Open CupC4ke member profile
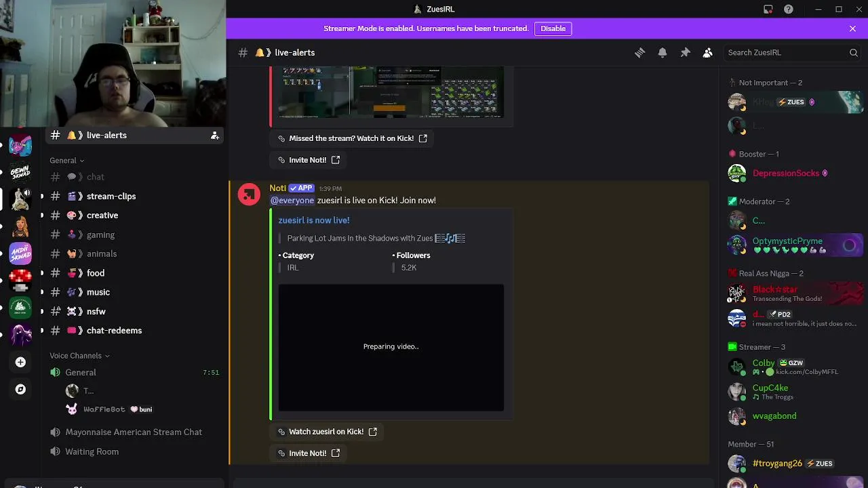868x488 pixels. pos(794,392)
